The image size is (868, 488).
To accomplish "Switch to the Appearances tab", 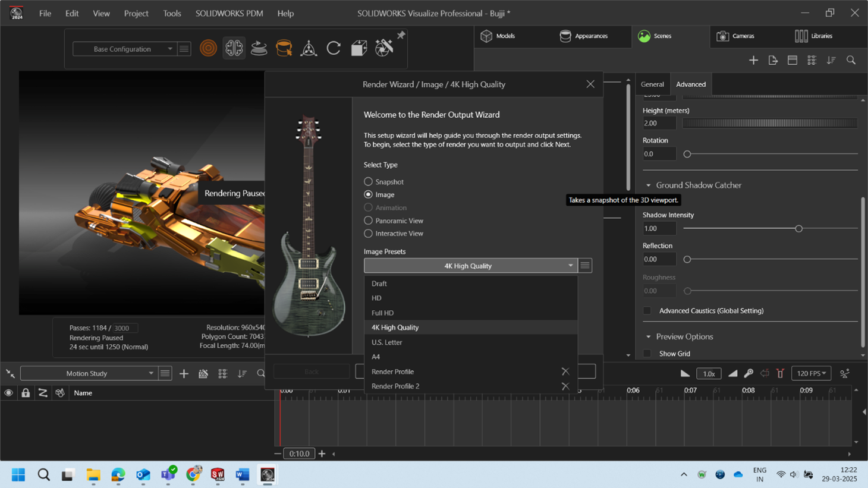I will pos(584,36).
